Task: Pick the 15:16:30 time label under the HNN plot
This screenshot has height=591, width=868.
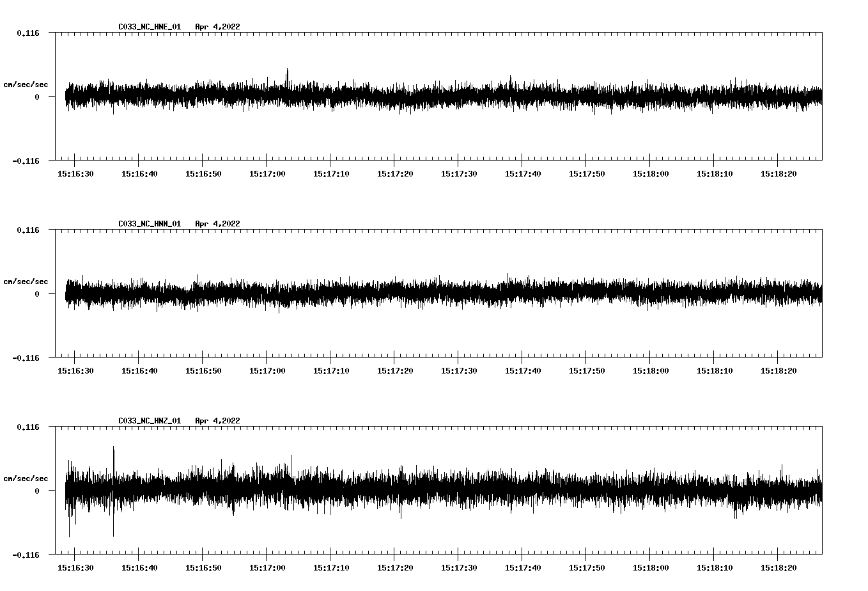Action: point(75,370)
